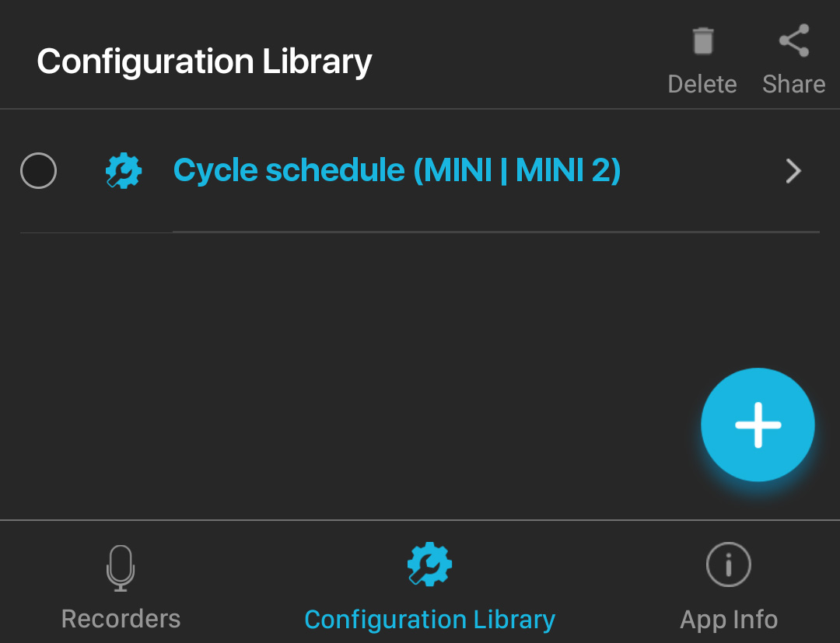Open the App Info circle icon
This screenshot has width=840, height=643.
pyautogui.click(x=728, y=564)
